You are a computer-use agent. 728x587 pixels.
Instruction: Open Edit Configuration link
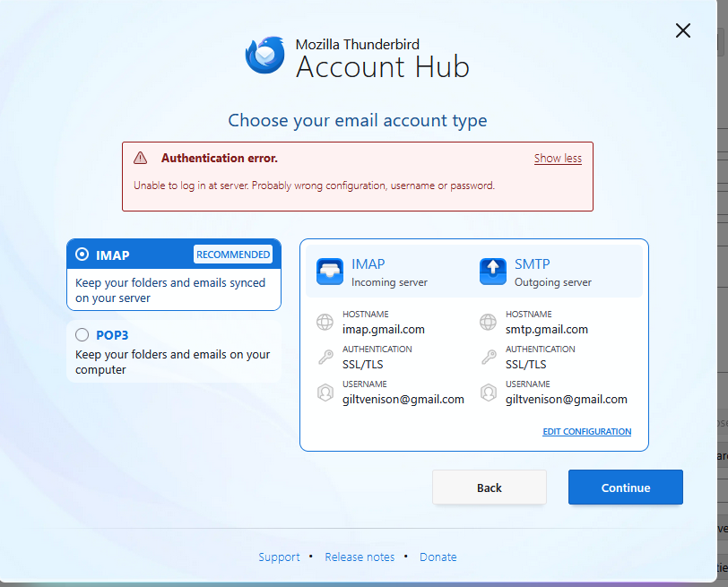coord(587,432)
